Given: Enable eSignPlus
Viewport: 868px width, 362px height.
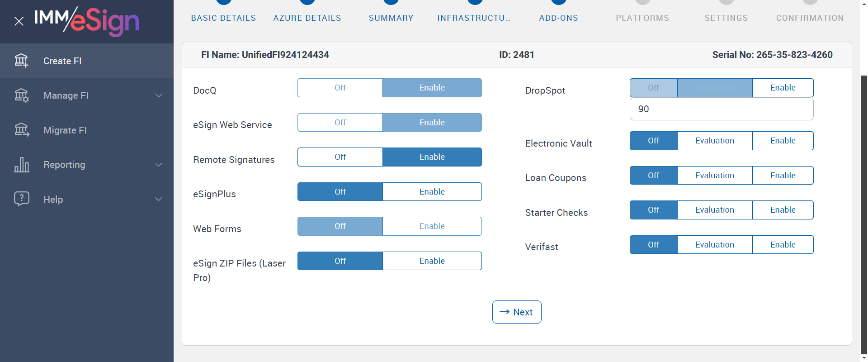Looking at the screenshot, I should [x=432, y=192].
